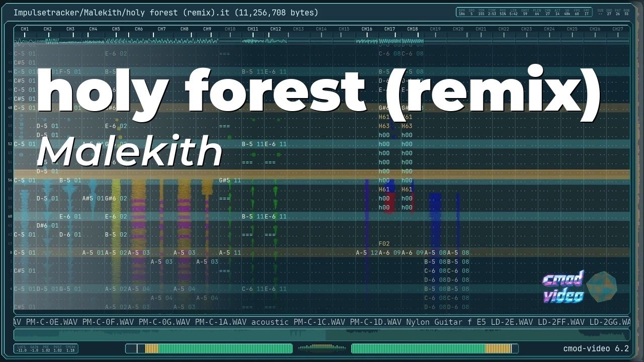Viewport: 644px width, 362px height.
Task: Click sample name LD-2FF.WAV
Action: (x=561, y=322)
